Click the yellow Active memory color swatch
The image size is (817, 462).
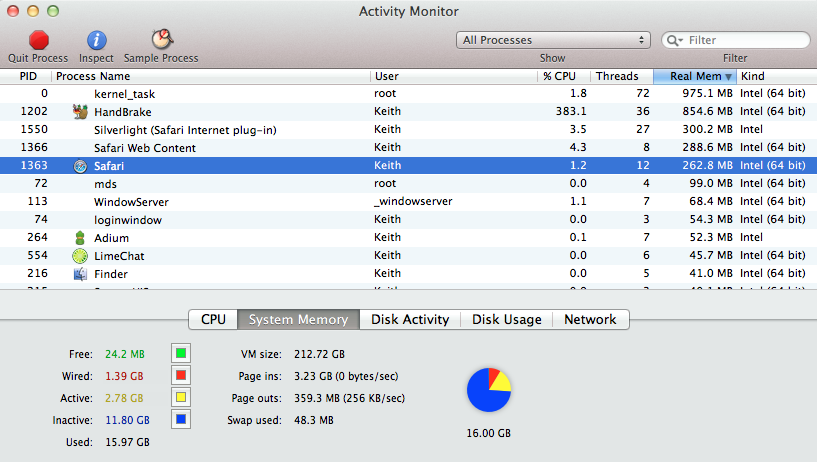tap(181, 397)
